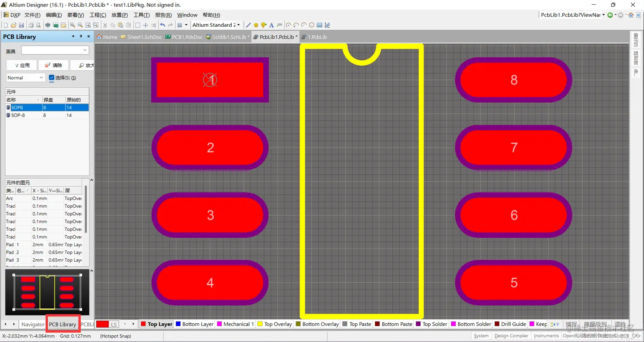Click the Redo arrow icon

click(x=170, y=25)
